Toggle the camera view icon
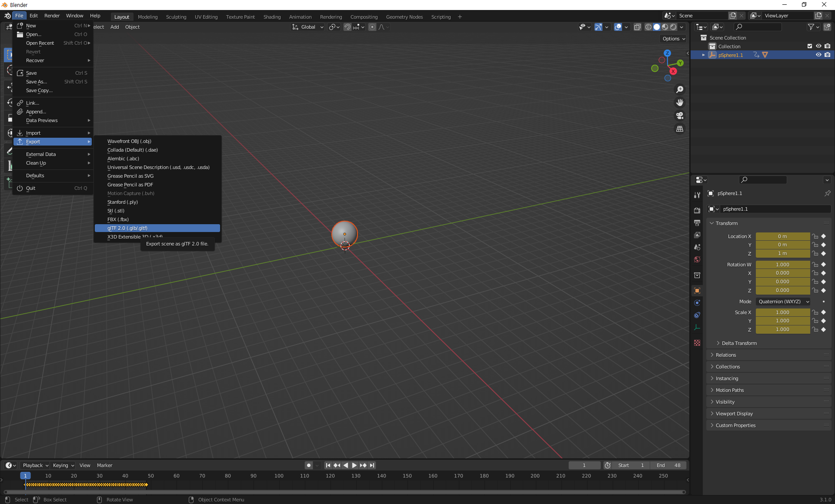Viewport: 835px width, 504px height. tap(679, 116)
